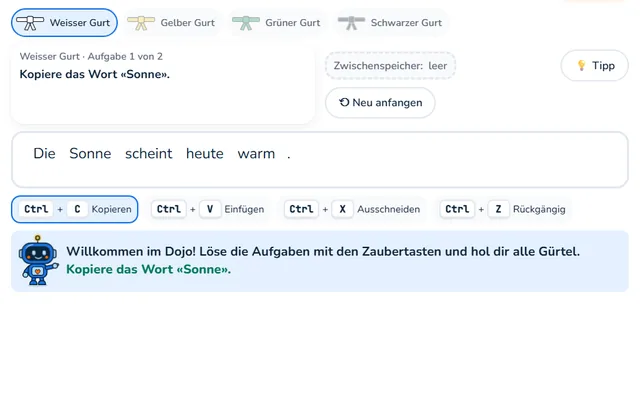
Task: Click the restart arrow icon
Action: point(344,102)
